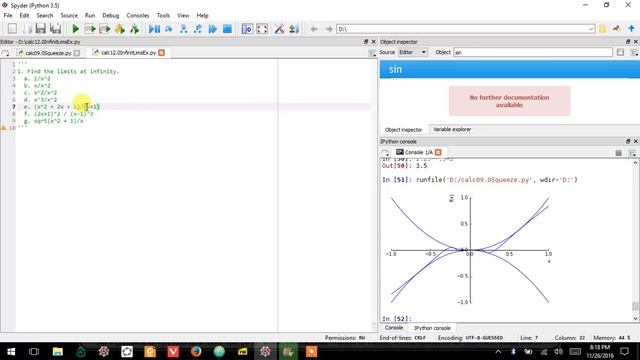Open the PYTHONPATH manager
The image size is (640, 360).
point(294,29)
